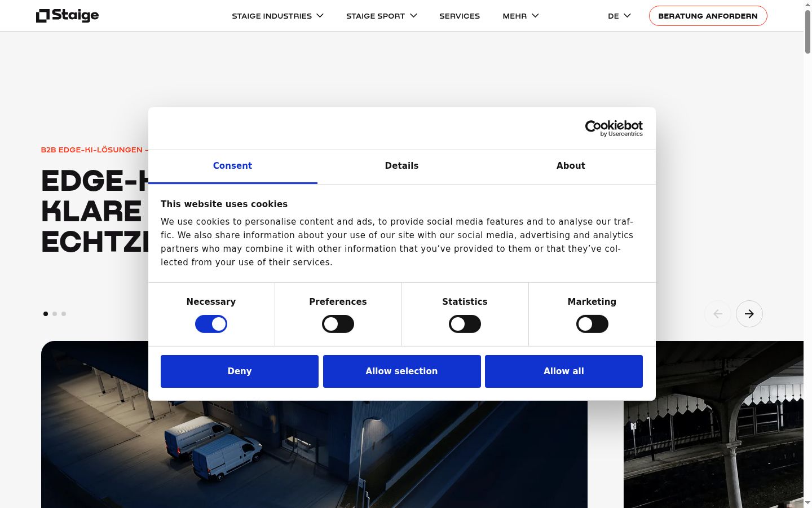
Task: Go to next slide with right arrow
Action: point(749,314)
